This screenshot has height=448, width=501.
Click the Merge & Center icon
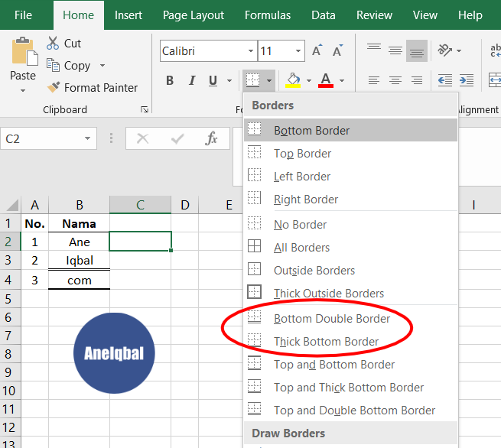(495, 80)
